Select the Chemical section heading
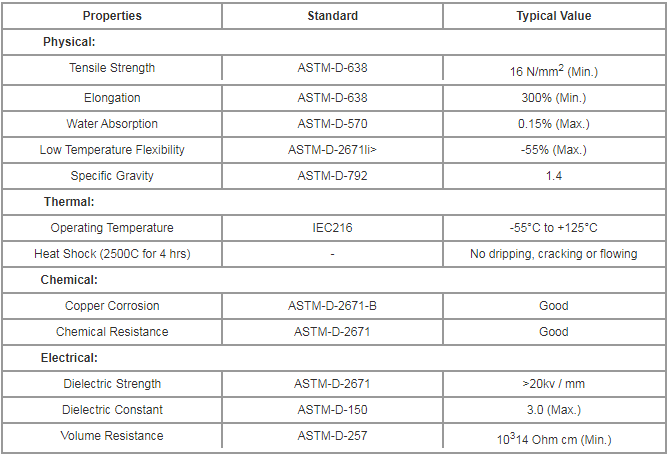This screenshot has height=457, width=671. pyautogui.click(x=69, y=280)
